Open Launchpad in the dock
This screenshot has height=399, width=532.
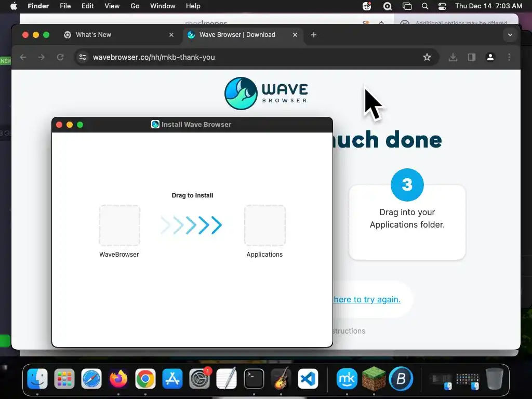click(64, 379)
